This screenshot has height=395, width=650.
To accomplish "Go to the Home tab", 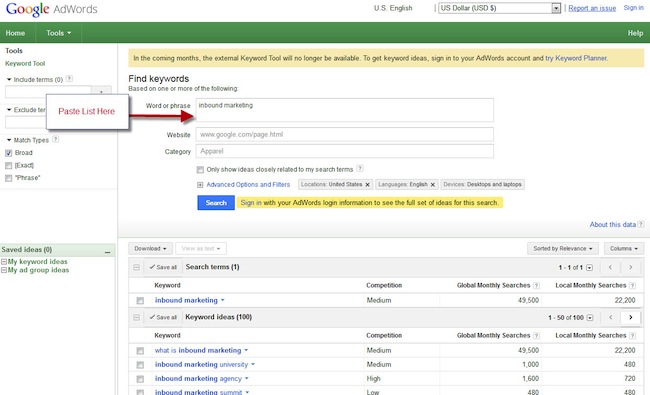I will click(x=15, y=33).
